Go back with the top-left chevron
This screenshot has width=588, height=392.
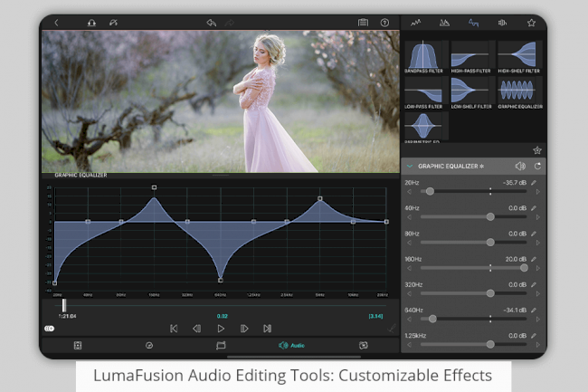(56, 23)
